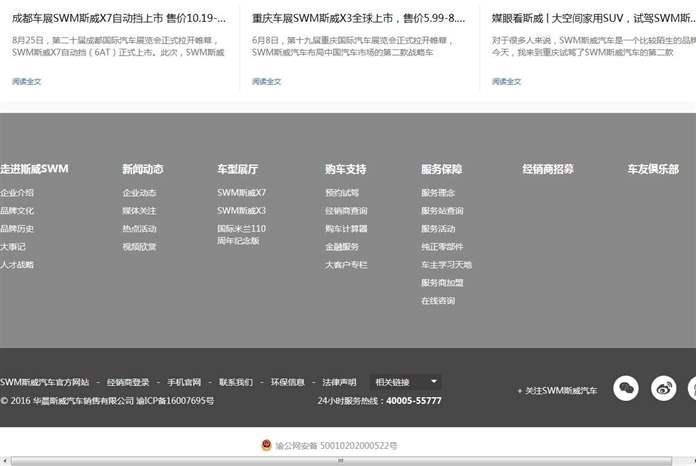Open 视频欣赏 link
Image resolution: width=696 pixels, height=466 pixels.
click(139, 247)
